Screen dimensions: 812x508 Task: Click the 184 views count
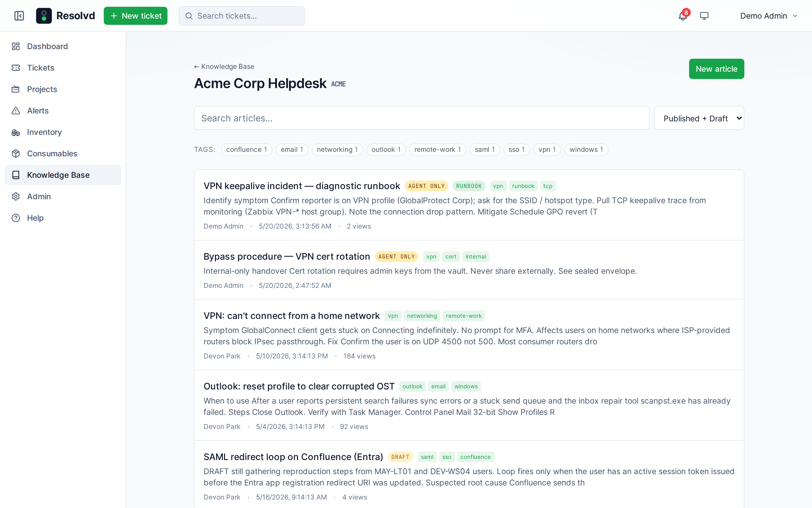coord(359,356)
